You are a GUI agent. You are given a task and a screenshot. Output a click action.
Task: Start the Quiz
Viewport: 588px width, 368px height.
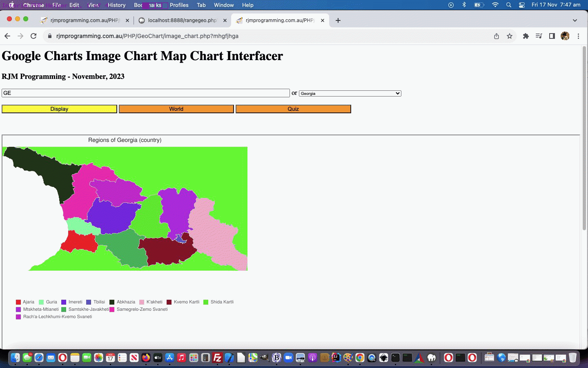click(293, 109)
